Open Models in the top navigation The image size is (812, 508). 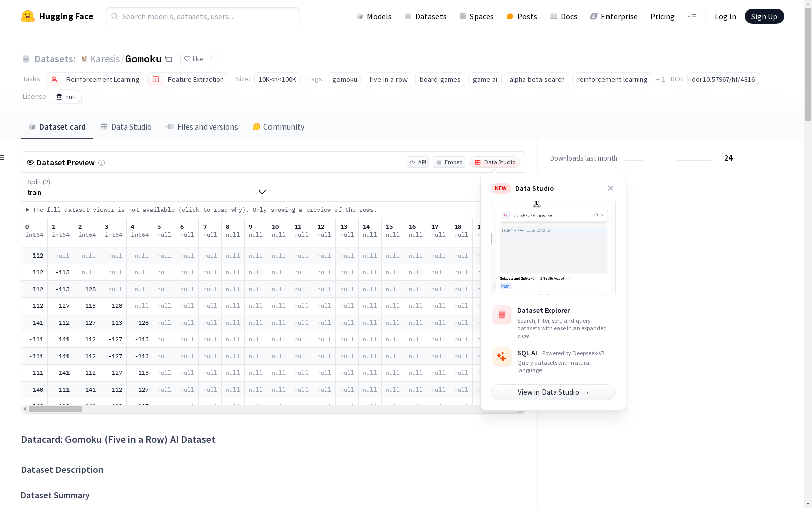[374, 16]
